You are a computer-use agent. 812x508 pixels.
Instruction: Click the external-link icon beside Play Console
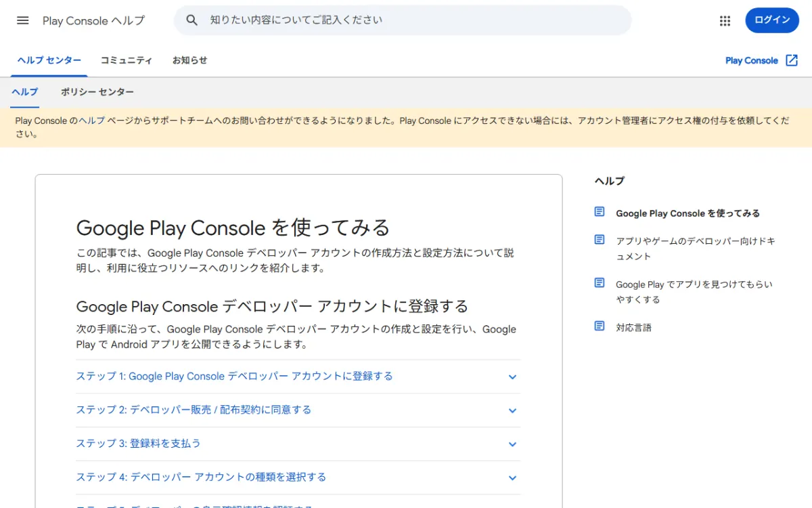792,60
